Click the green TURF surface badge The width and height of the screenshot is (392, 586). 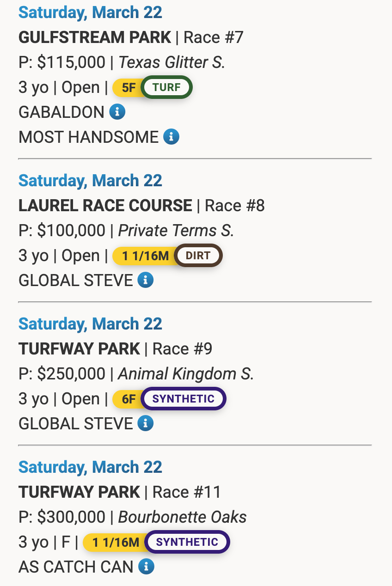tap(166, 87)
